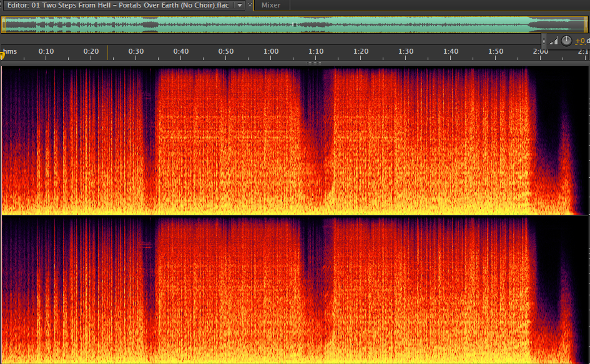Open the Editor file dropdown arrow
This screenshot has height=364, width=590.
[240, 5]
